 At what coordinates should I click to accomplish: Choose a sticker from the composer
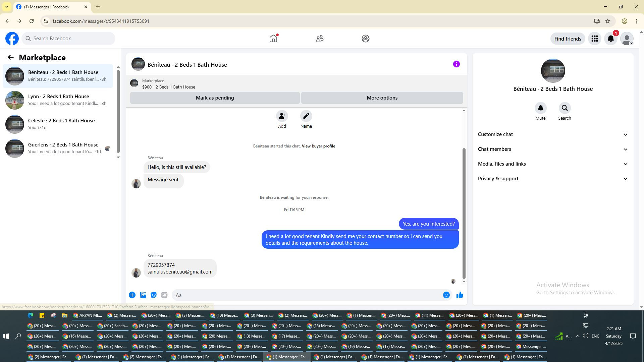[154, 295]
